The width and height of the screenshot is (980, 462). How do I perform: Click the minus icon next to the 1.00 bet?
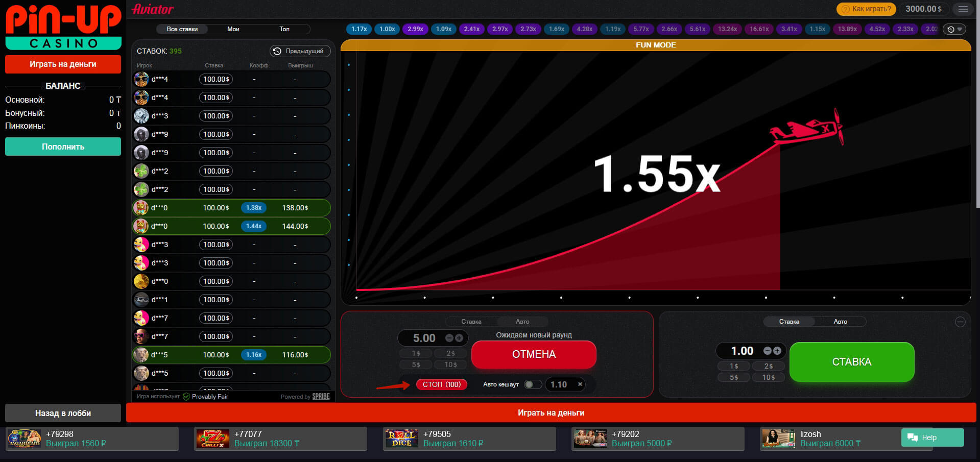click(x=768, y=351)
